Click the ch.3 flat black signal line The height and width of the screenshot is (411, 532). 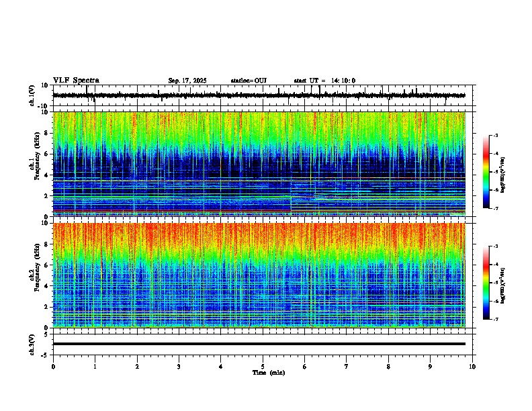(x=259, y=344)
